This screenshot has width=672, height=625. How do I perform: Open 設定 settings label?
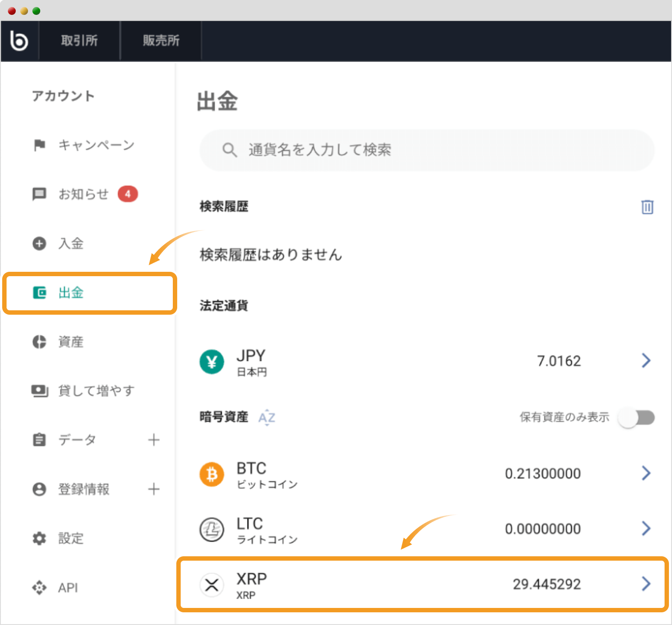pos(71,538)
